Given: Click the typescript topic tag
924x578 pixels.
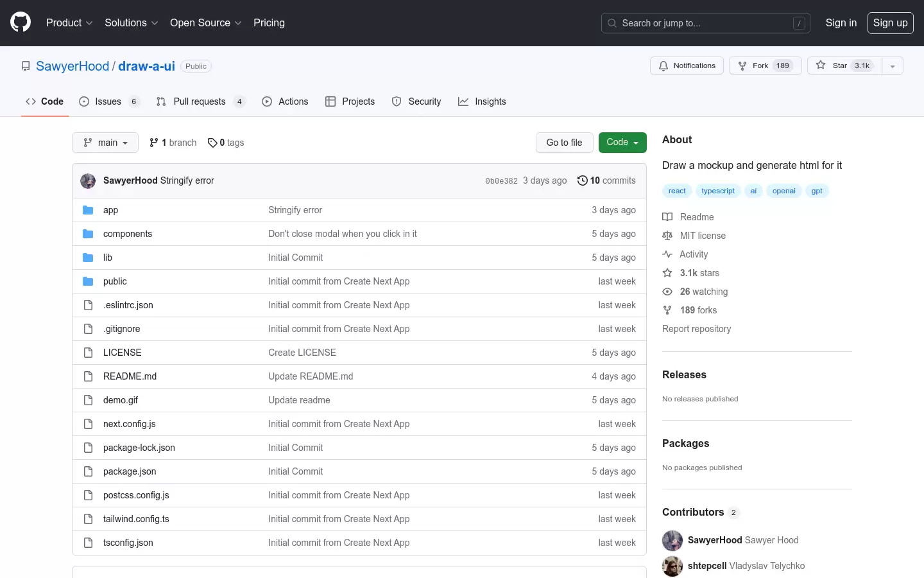Looking at the screenshot, I should coord(717,191).
